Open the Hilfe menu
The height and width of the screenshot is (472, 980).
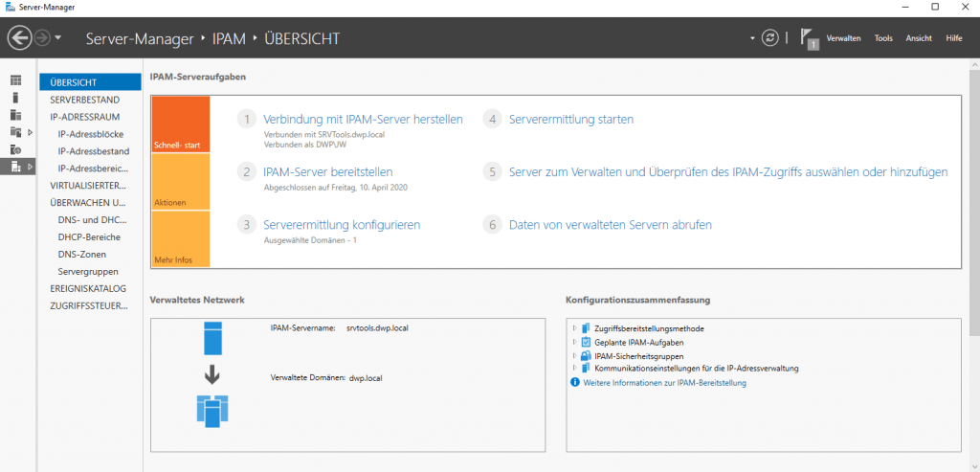click(x=954, y=38)
